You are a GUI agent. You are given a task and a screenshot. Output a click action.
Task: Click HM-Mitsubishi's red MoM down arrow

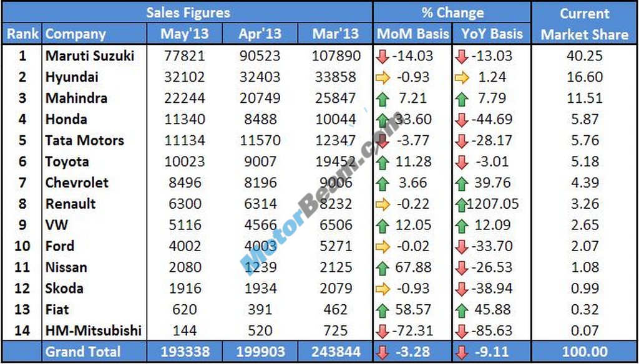(x=383, y=332)
